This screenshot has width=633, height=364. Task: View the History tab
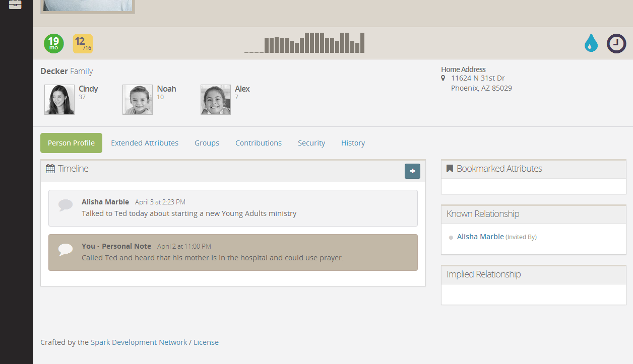[353, 143]
